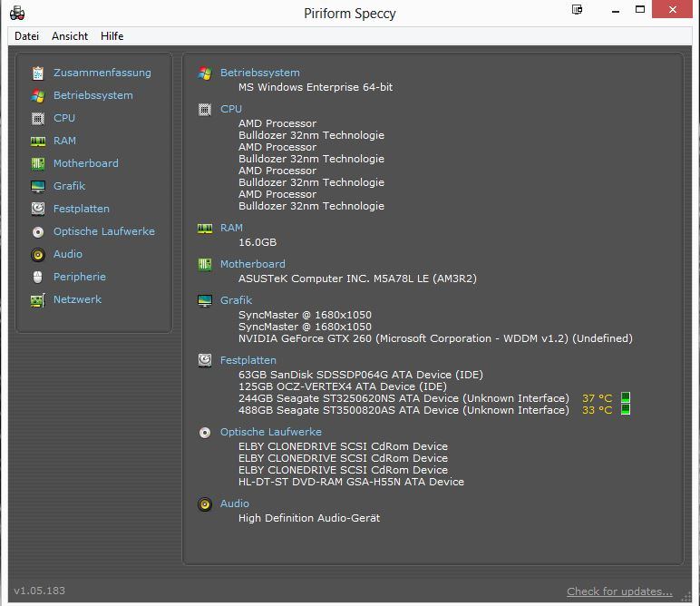Click the disc icon beside Optische Laufwerke heading
Image resolution: width=700 pixels, height=606 pixels.
tap(205, 433)
